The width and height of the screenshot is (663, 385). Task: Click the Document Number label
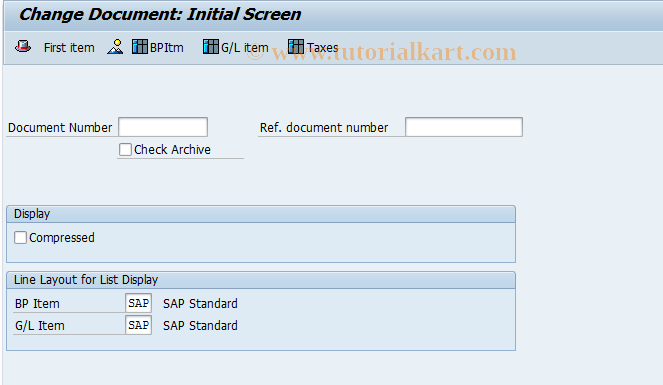pos(60,128)
